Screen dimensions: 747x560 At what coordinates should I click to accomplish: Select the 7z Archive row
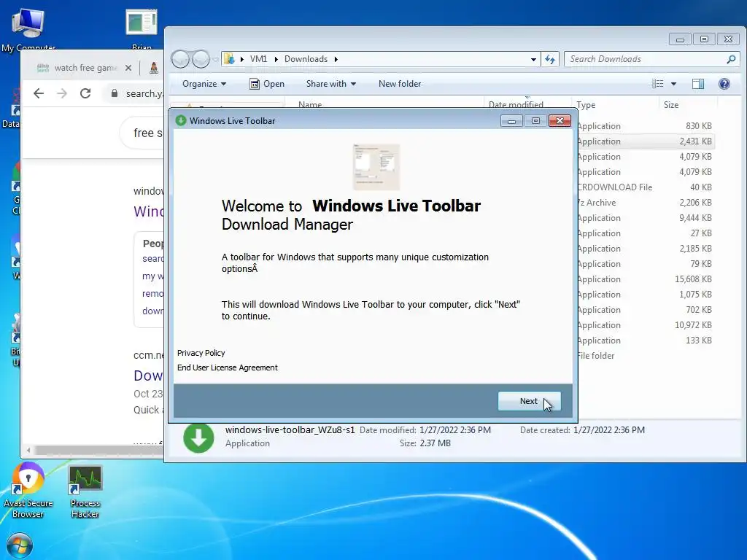(646, 203)
